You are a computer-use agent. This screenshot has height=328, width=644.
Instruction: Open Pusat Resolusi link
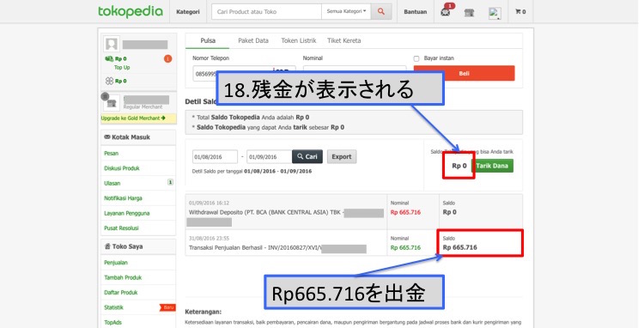[121, 228]
